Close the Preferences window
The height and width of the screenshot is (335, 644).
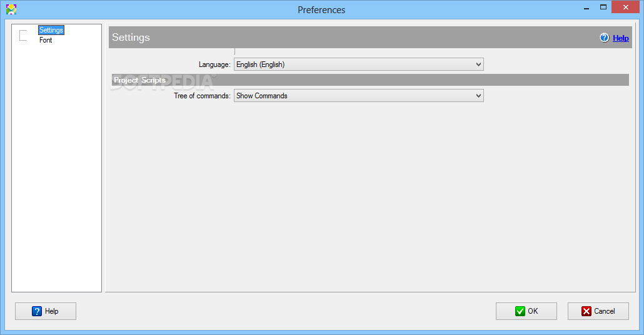625,7
